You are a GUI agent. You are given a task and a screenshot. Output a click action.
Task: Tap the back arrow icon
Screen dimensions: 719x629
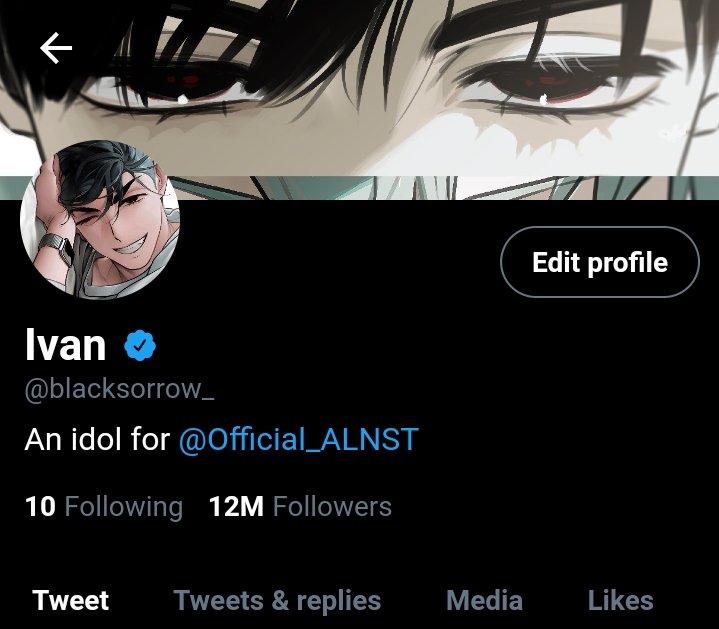pyautogui.click(x=56, y=48)
